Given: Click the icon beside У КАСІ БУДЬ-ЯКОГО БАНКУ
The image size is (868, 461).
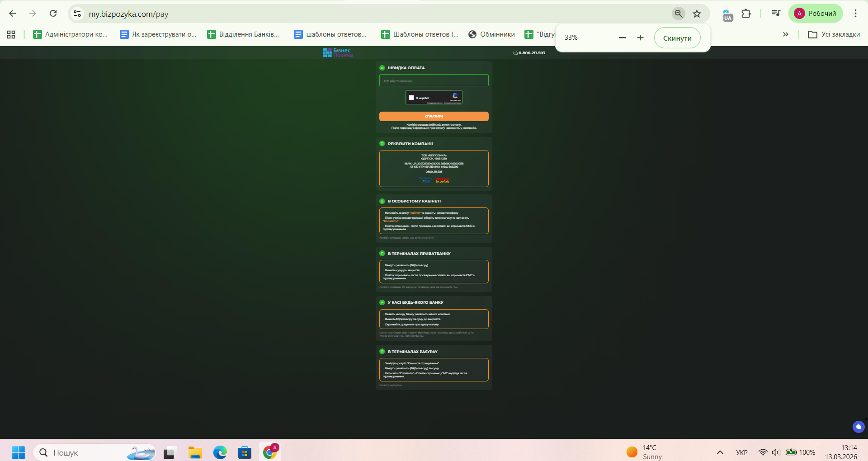Looking at the screenshot, I should [382, 302].
